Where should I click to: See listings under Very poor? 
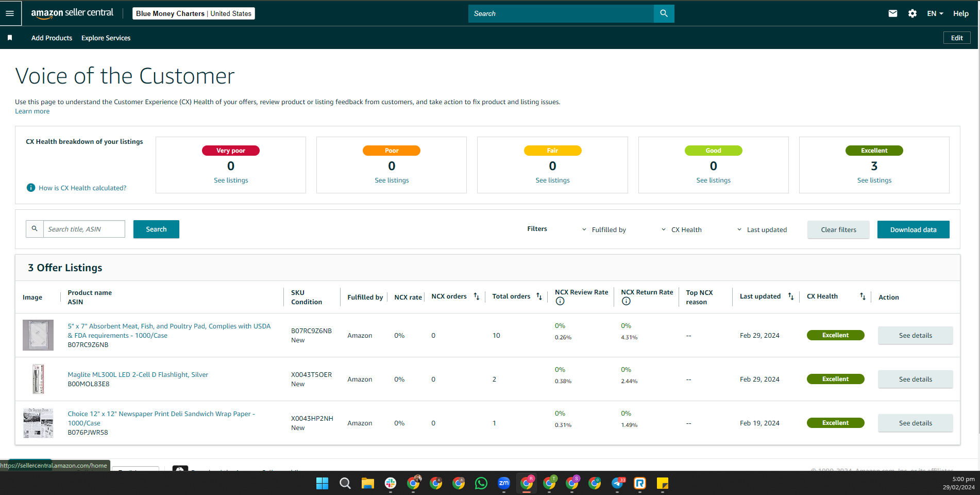231,180
